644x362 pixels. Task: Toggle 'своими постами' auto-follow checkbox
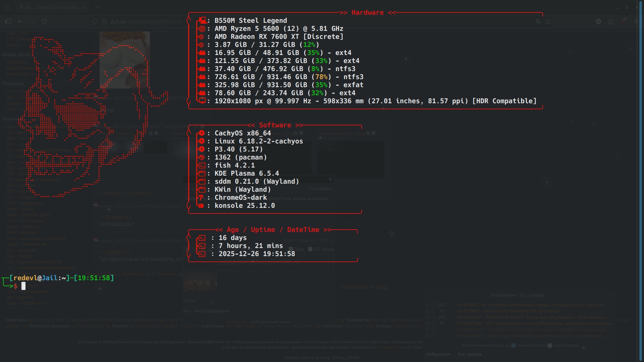point(514,345)
